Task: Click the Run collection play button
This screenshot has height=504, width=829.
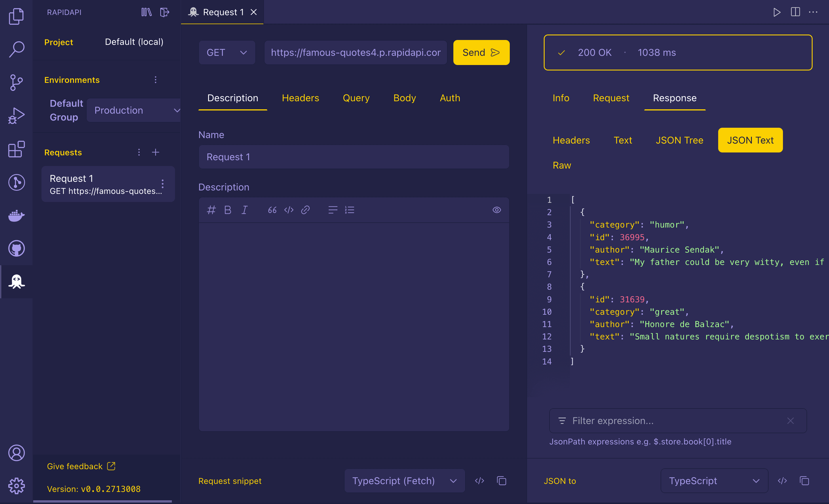Action: [x=777, y=11]
